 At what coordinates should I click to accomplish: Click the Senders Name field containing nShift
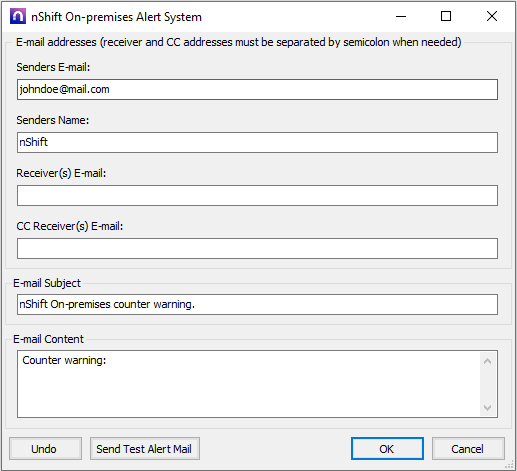257,142
